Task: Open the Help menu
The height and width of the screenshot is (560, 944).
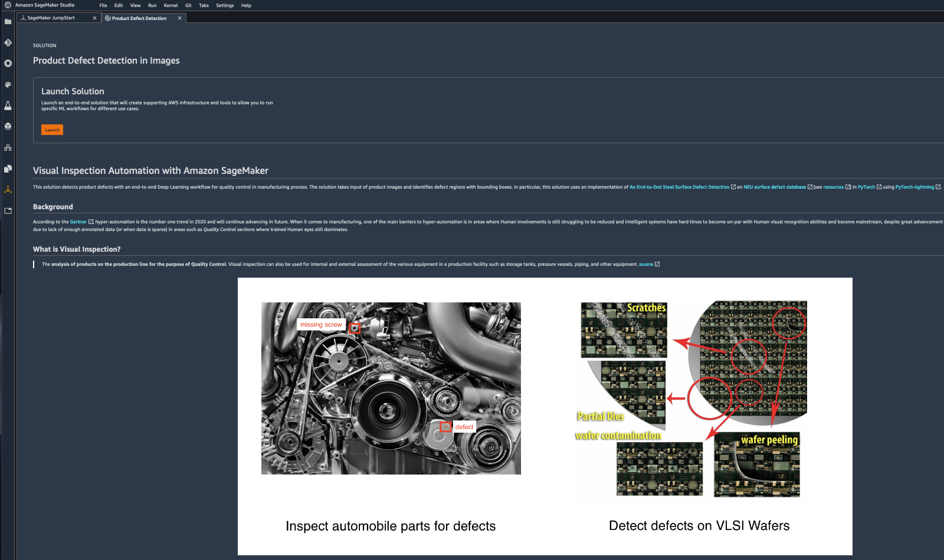Action: pos(246,5)
